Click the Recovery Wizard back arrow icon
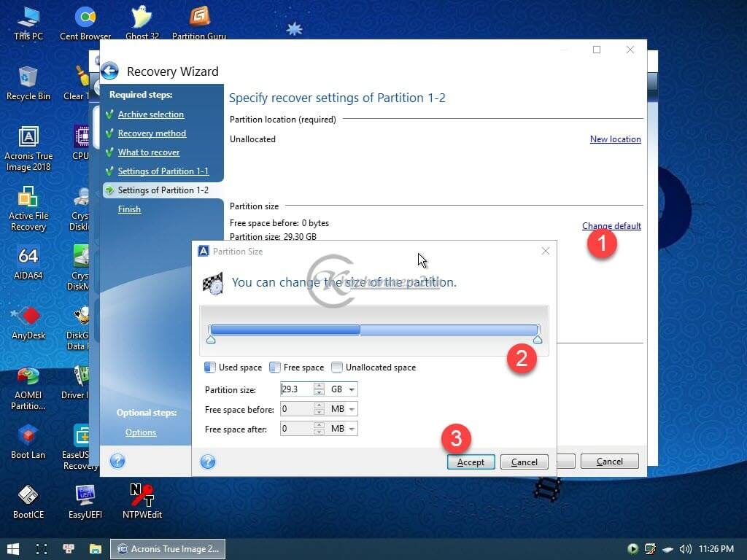Screen dimensions: 747x560 click(109, 71)
